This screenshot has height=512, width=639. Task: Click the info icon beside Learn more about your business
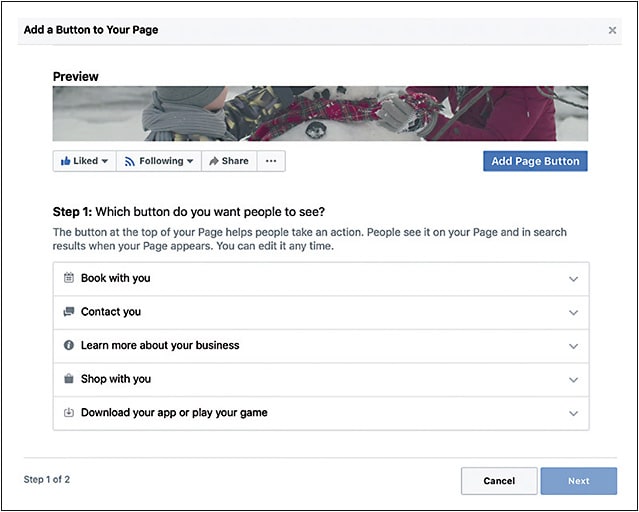(x=69, y=345)
